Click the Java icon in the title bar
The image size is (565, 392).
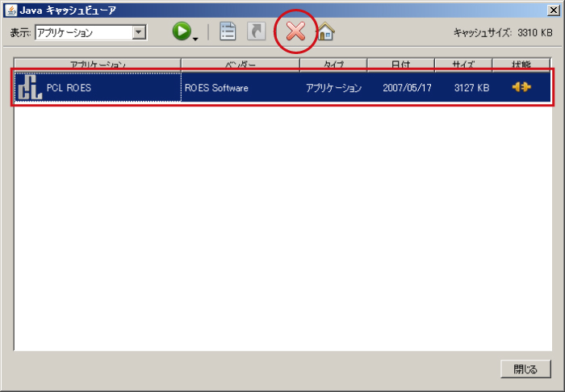pos(10,9)
